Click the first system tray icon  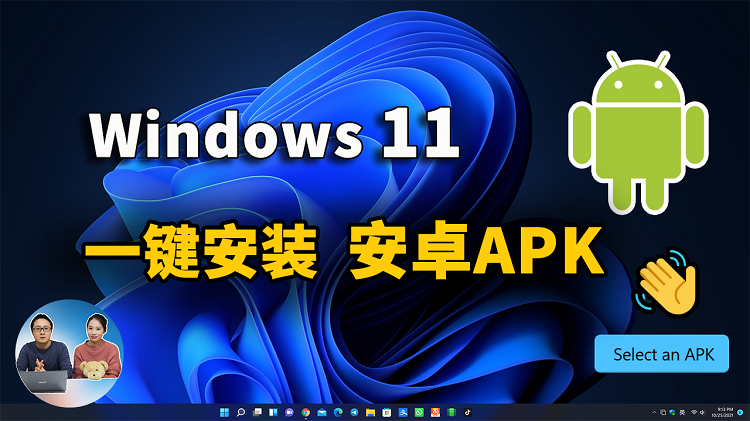coord(663,412)
